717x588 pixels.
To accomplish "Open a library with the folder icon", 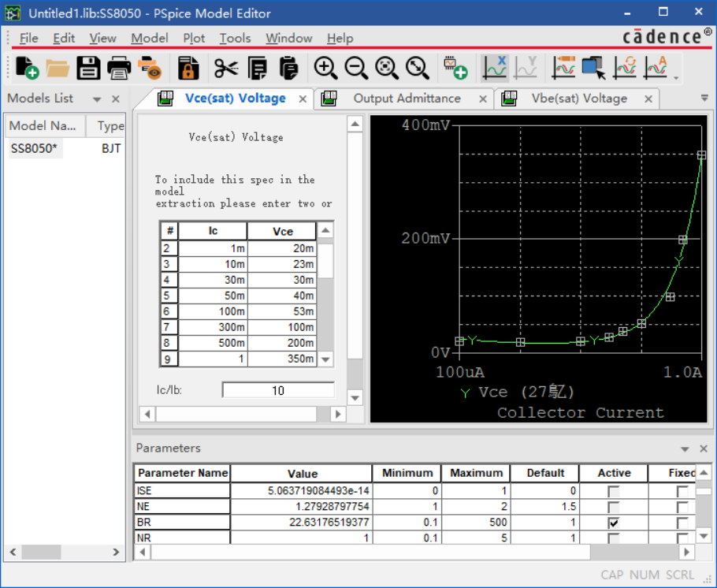I will click(58, 69).
